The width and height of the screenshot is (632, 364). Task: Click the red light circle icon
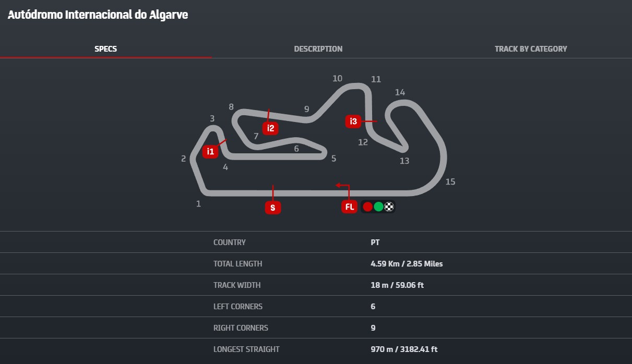[367, 207]
